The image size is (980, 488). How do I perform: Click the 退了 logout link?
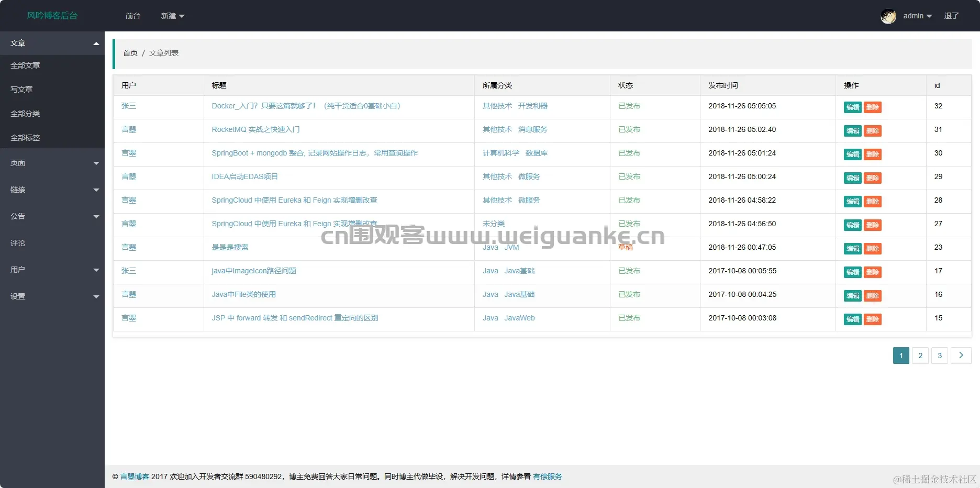click(x=951, y=16)
